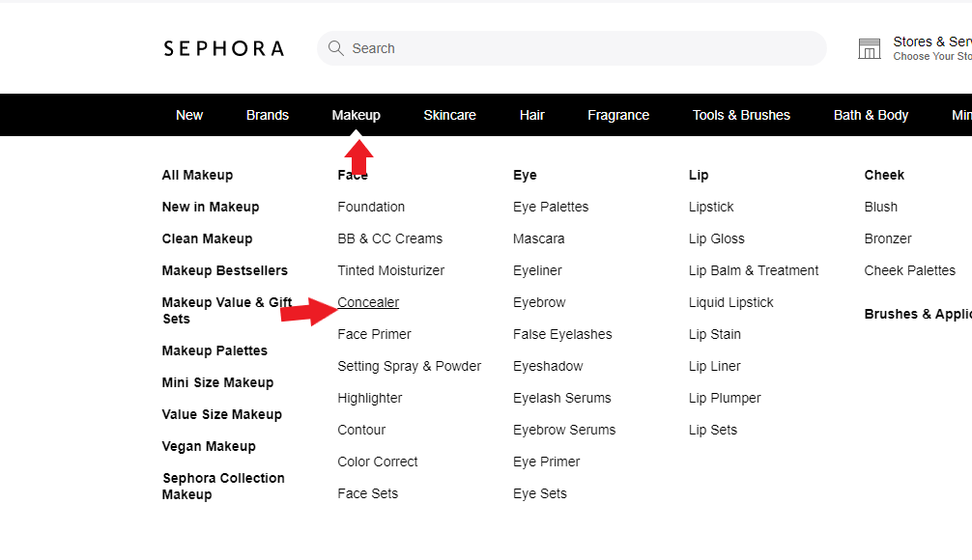Screen dimensions: 972x560
Task: Select Mascara under Eye
Action: point(539,239)
